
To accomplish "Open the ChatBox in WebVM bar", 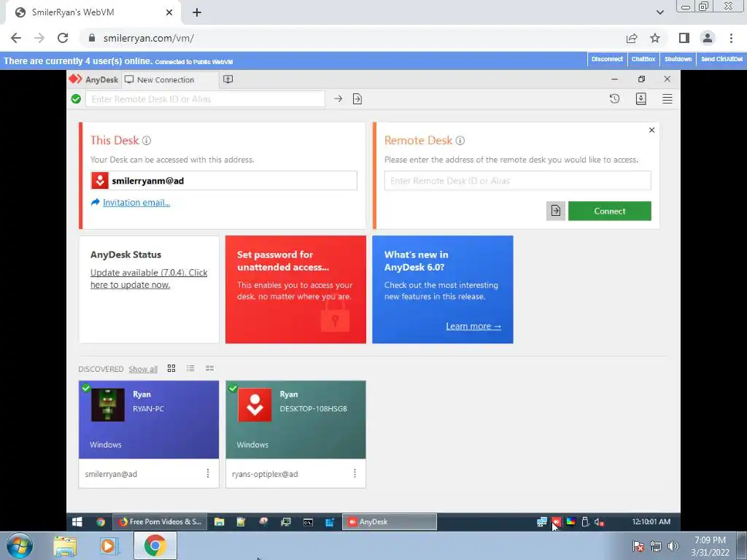I will point(643,59).
